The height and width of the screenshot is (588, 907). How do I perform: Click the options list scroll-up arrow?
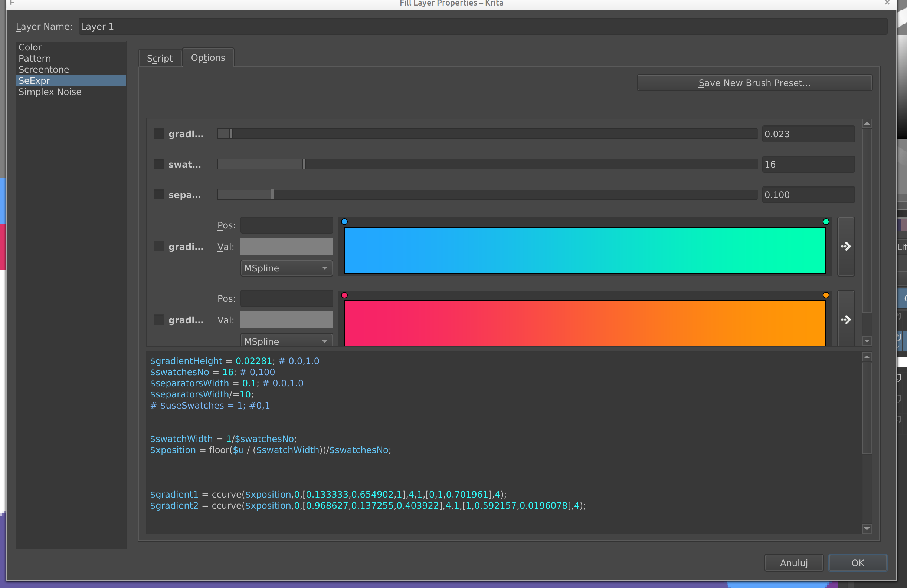[867, 123]
